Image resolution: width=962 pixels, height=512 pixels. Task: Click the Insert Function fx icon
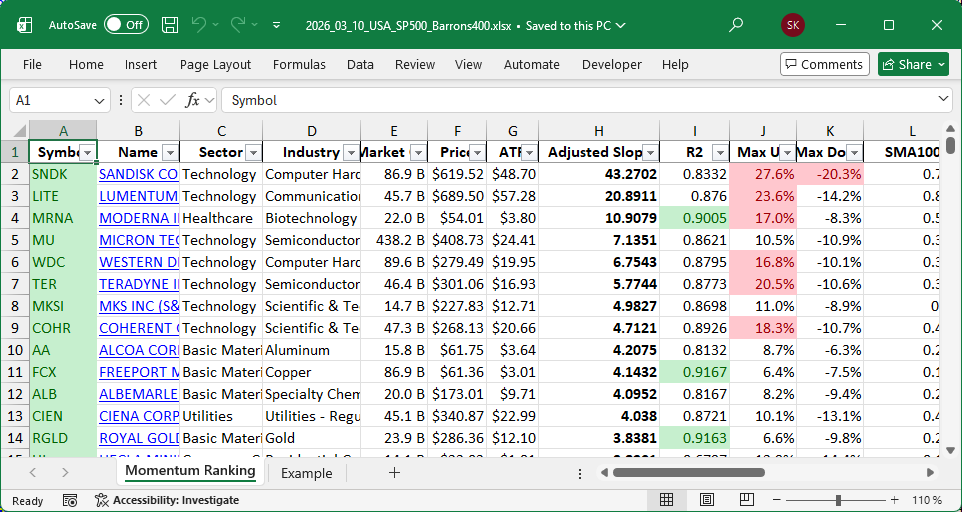pos(193,100)
